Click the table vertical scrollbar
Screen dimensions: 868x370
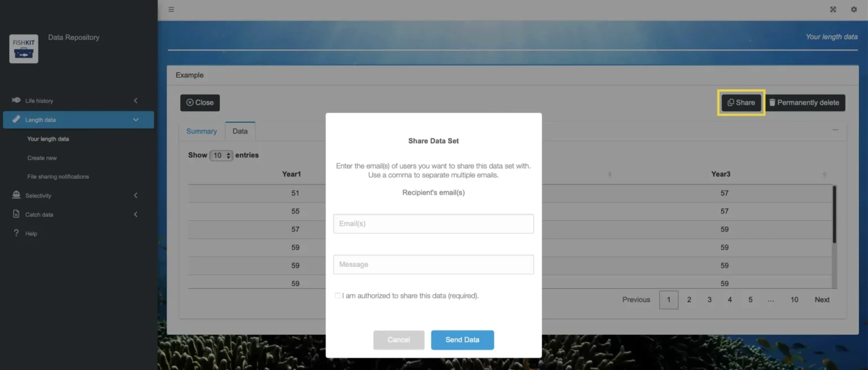pyautogui.click(x=834, y=214)
